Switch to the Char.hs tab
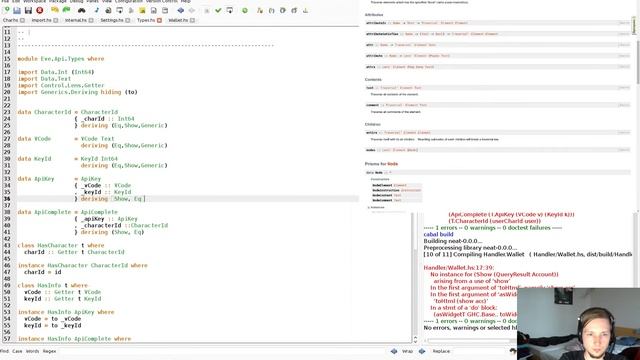The width and height of the screenshot is (640, 360). (11, 20)
